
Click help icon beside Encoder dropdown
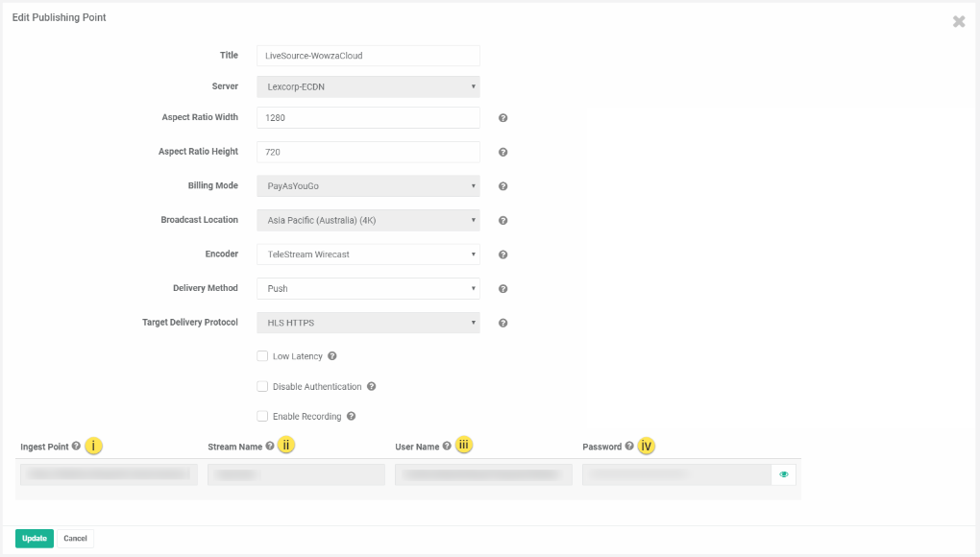pyautogui.click(x=502, y=254)
